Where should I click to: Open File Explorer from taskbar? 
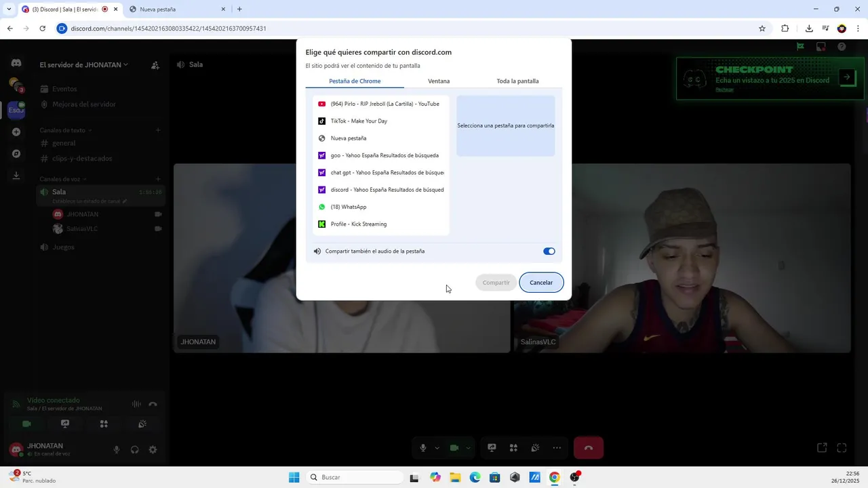pos(455,477)
